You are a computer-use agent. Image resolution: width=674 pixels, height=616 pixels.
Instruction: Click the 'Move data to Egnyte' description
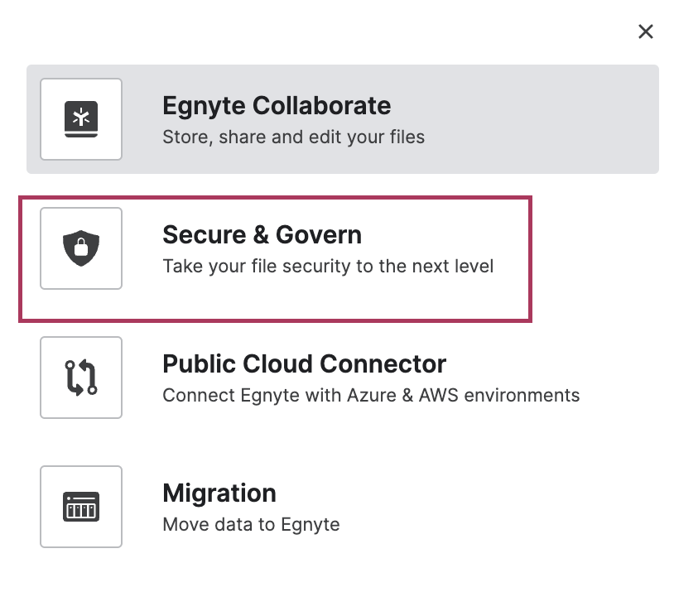(x=251, y=524)
